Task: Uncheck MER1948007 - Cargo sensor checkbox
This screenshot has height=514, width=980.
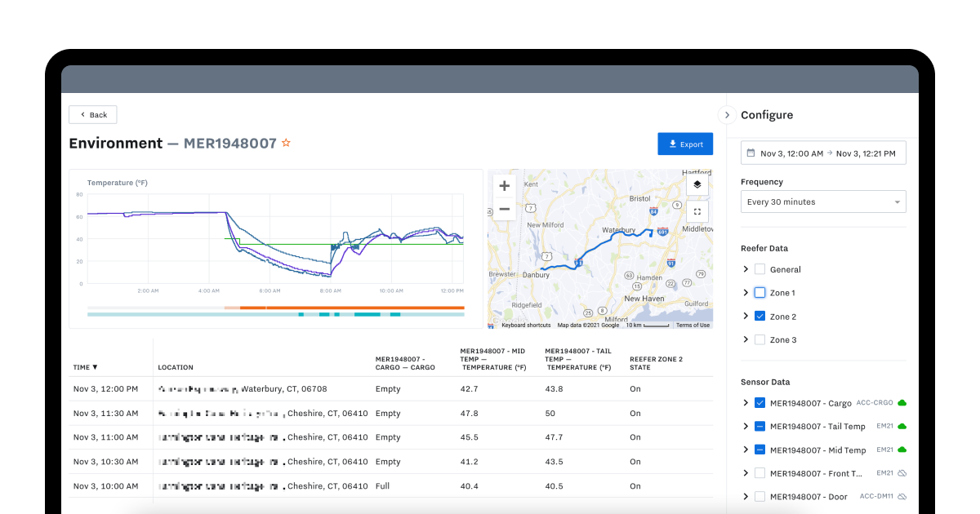Action: pos(759,402)
